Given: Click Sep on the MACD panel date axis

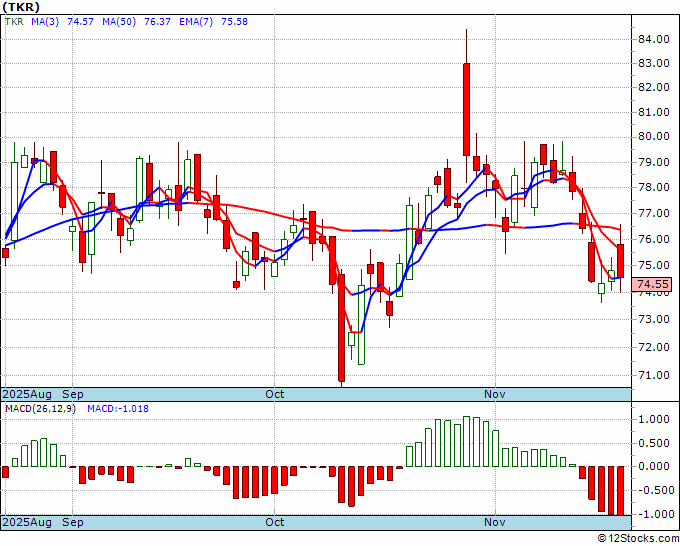Looking at the screenshot, I should point(72,522).
